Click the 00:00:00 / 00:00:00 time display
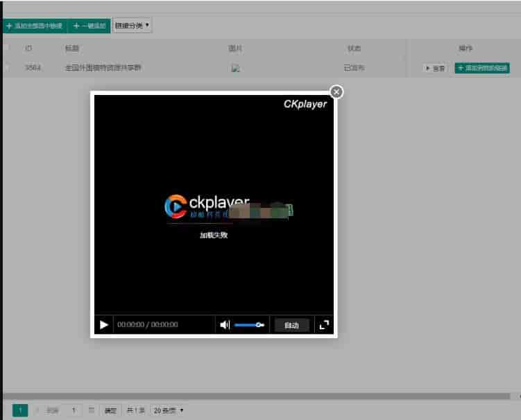This screenshot has width=521, height=420. tap(148, 324)
